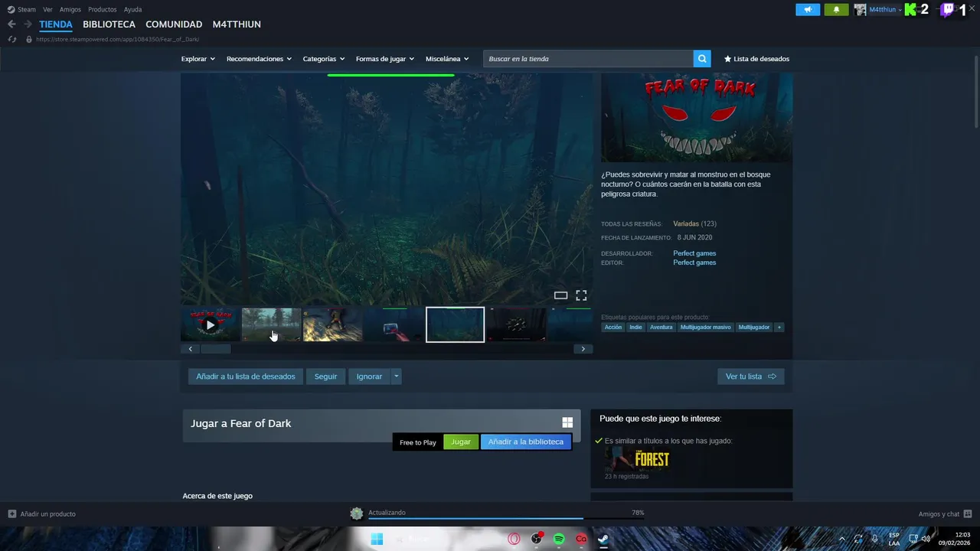
Task: Expand the Recomendaciones dropdown
Action: [259, 59]
